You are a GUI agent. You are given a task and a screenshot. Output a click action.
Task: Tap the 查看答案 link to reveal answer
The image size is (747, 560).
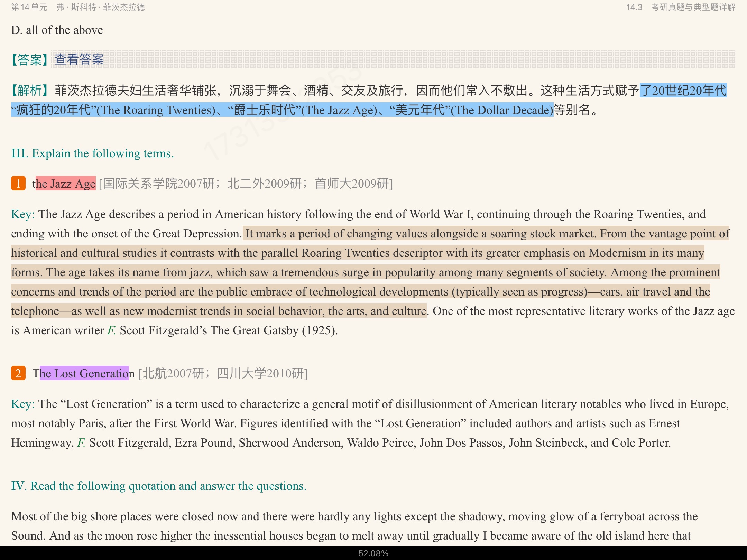[79, 59]
